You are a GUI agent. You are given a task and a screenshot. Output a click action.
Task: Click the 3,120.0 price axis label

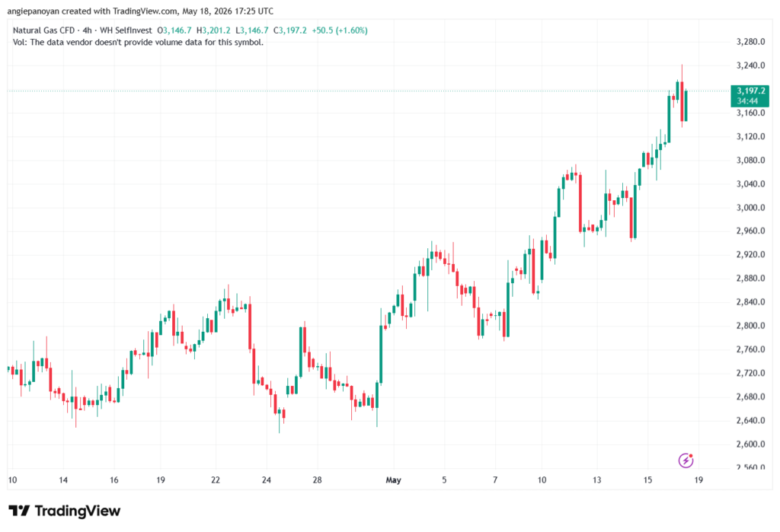pos(750,137)
